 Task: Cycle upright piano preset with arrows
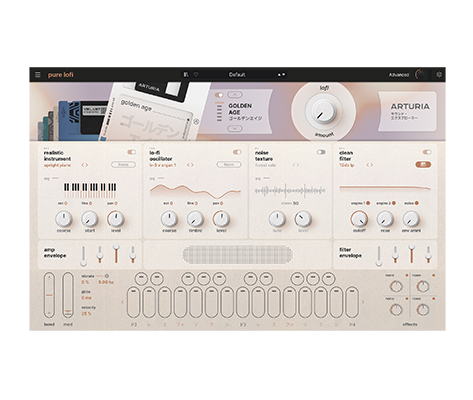tap(85, 165)
